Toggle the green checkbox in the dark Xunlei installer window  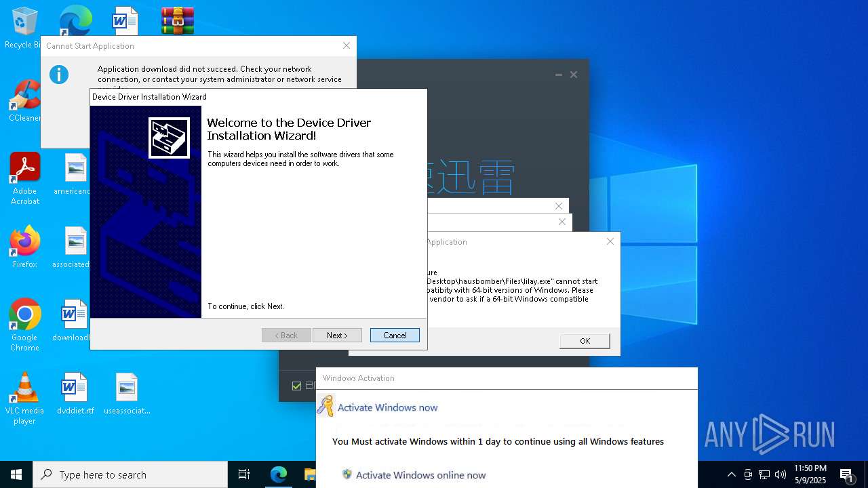[296, 386]
